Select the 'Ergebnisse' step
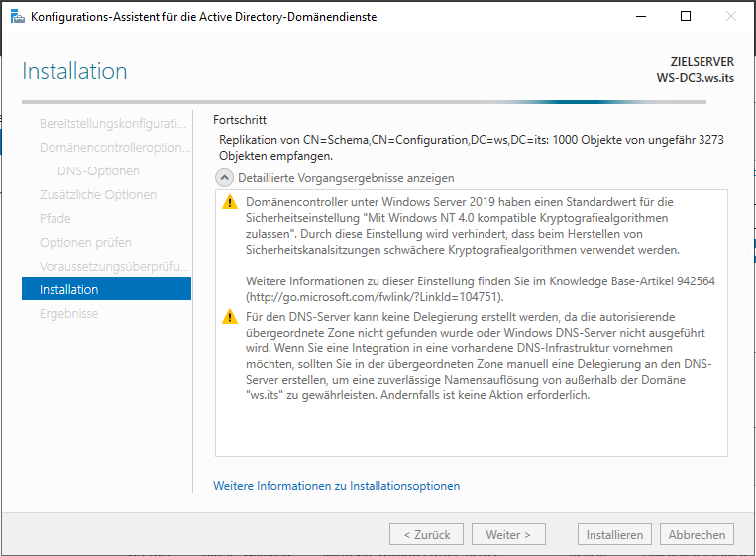Screen dimensions: 756x556 coord(69,314)
